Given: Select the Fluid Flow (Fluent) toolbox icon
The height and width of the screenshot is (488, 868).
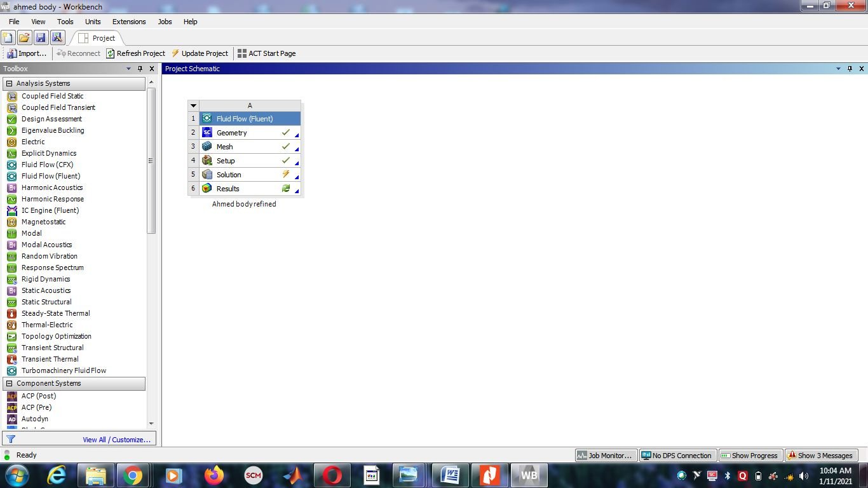Looking at the screenshot, I should pos(11,176).
